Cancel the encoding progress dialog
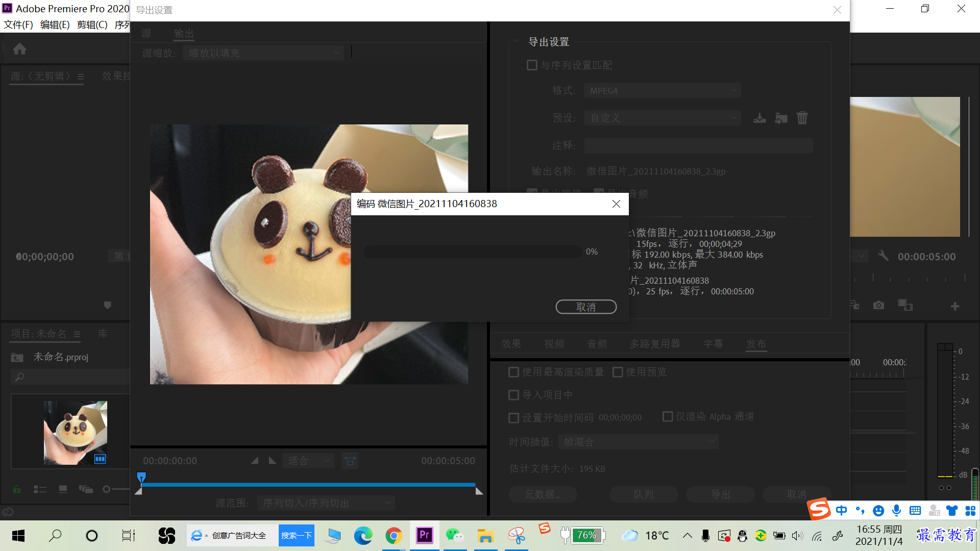 click(x=586, y=307)
